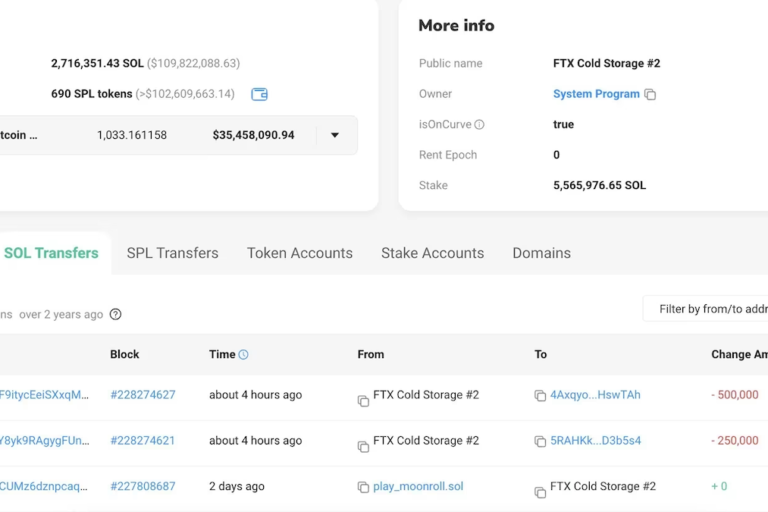
Task: Copy the System Program owner address
Action: [x=650, y=95]
